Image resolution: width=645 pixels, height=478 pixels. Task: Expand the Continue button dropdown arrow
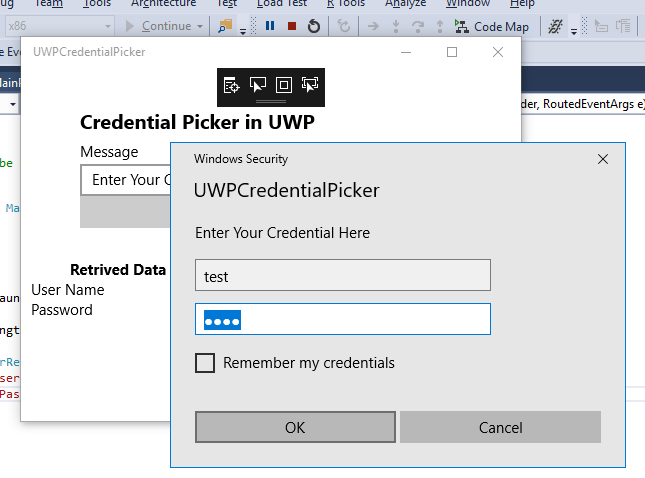click(x=199, y=26)
